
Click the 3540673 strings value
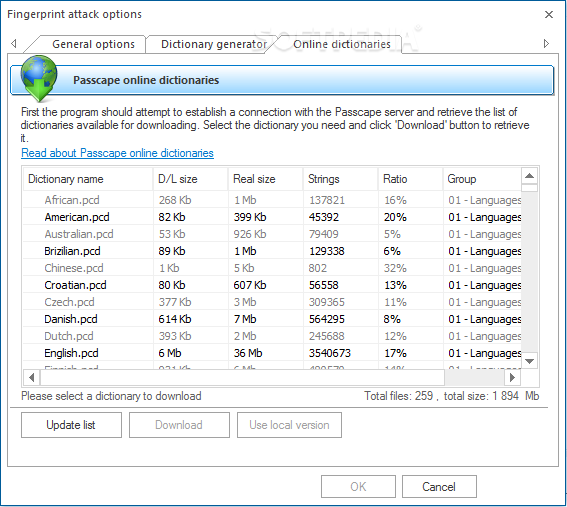pyautogui.click(x=329, y=353)
